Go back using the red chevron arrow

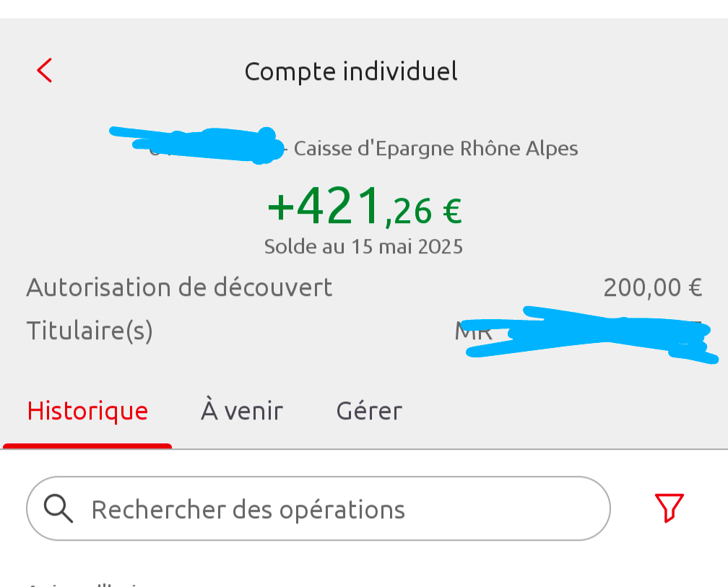pos(45,71)
